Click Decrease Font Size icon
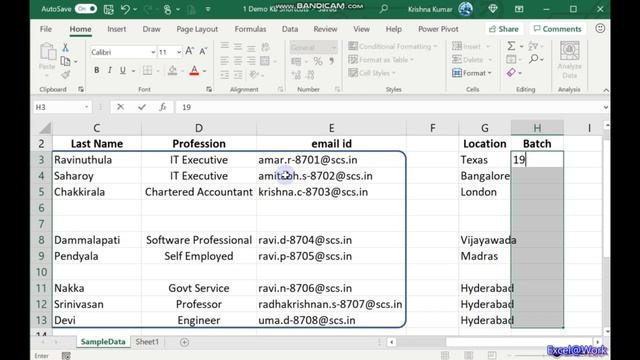640x360 pixels. click(203, 51)
